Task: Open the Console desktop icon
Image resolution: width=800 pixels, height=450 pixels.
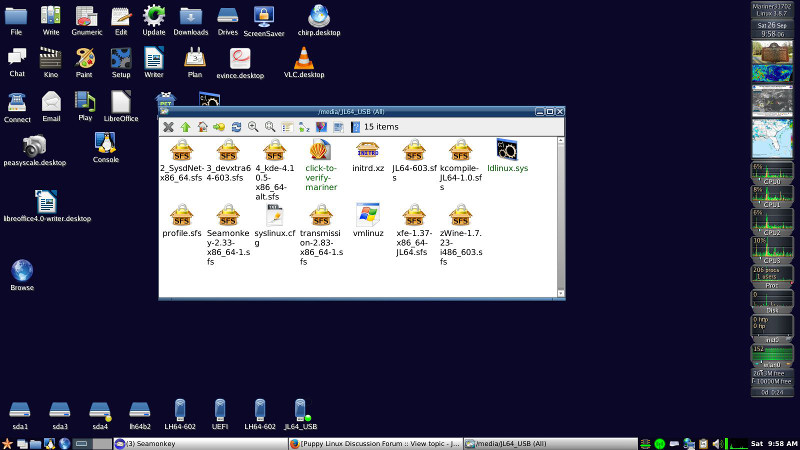Action: (106, 148)
